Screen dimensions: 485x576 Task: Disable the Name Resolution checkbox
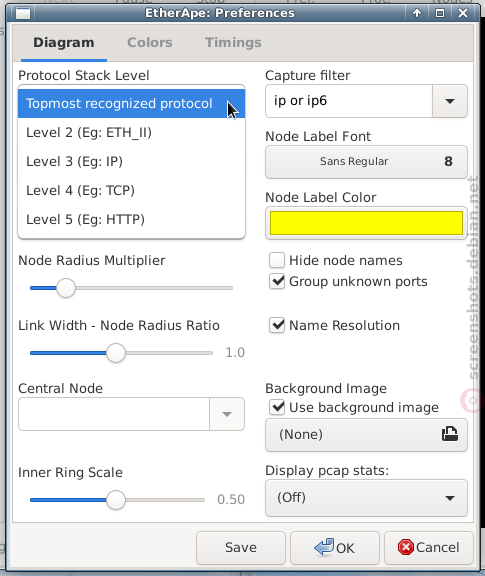point(277,325)
